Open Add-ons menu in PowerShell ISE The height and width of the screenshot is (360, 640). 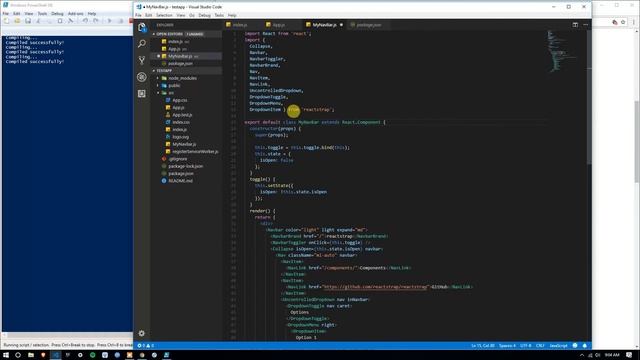point(76,13)
